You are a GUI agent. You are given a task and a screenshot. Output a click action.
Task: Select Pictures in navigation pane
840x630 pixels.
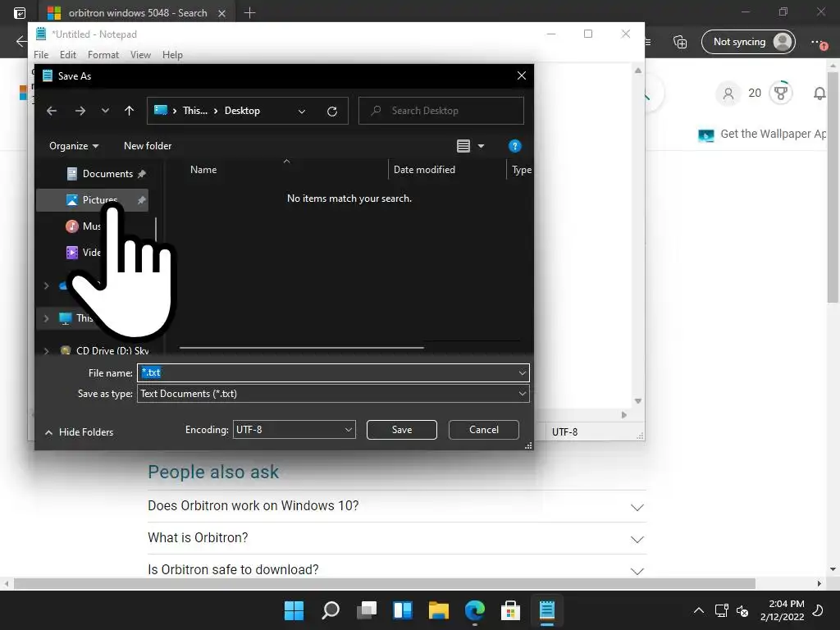coord(92,200)
